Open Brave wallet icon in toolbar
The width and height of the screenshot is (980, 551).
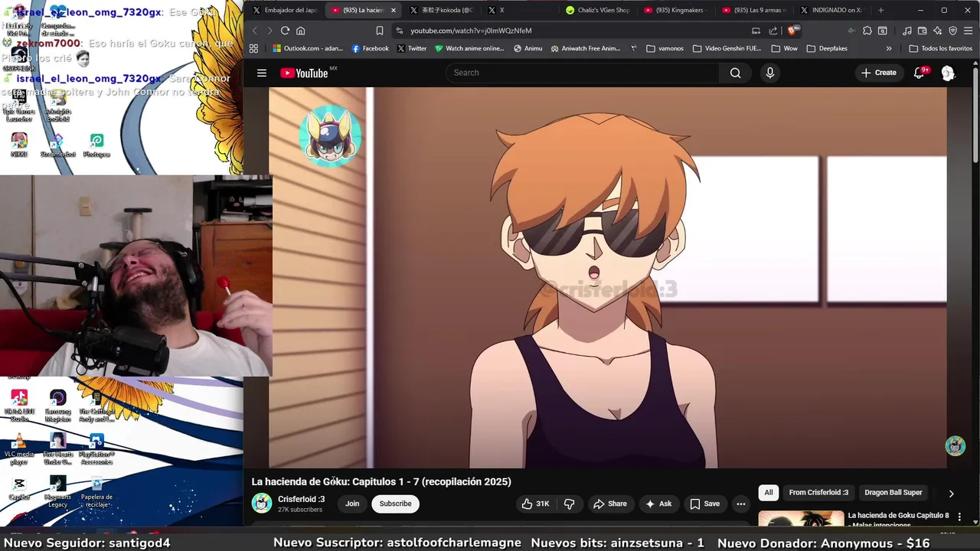923,31
